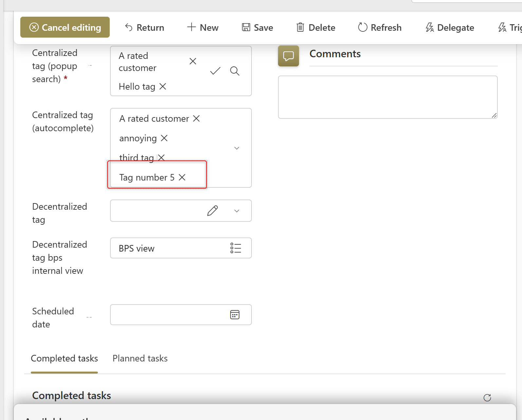
Task: Click the magnifier search icon in popup tag field
Action: pyautogui.click(x=234, y=71)
